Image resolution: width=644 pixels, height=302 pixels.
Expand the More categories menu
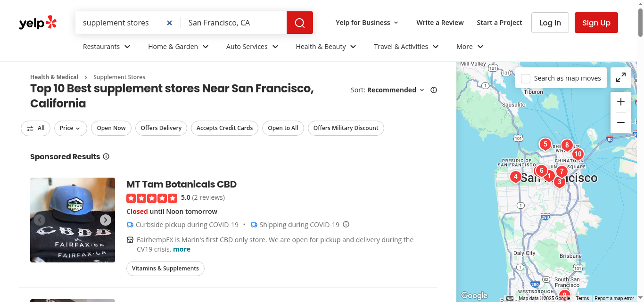coord(470,47)
